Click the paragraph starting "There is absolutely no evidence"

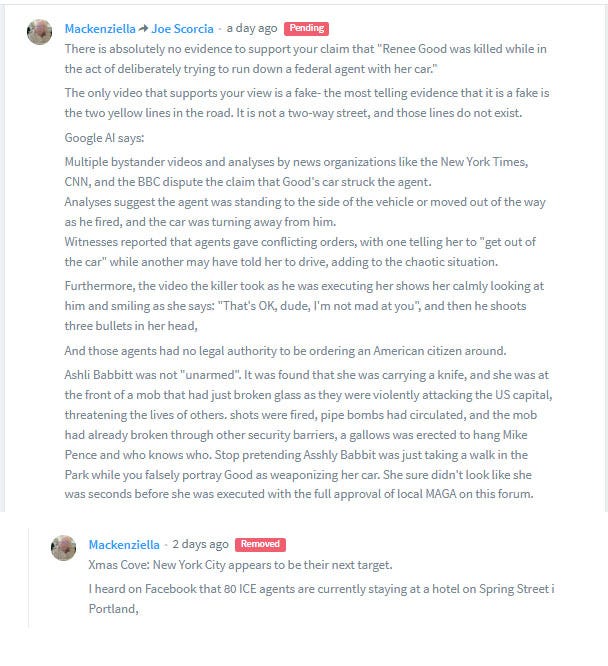click(305, 59)
